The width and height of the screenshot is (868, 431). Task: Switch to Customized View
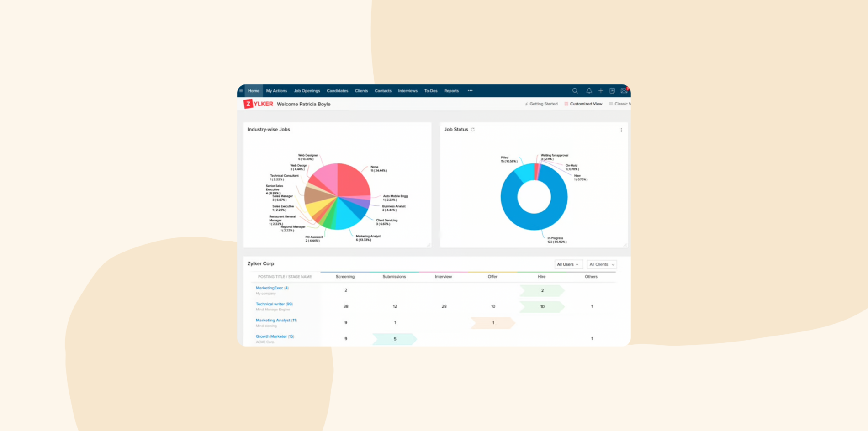(x=583, y=104)
